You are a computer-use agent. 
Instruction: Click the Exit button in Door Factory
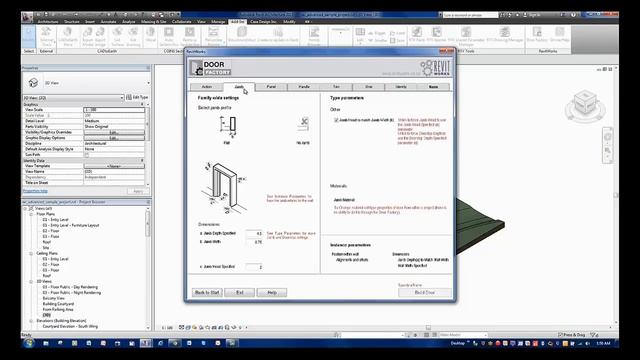click(240, 293)
